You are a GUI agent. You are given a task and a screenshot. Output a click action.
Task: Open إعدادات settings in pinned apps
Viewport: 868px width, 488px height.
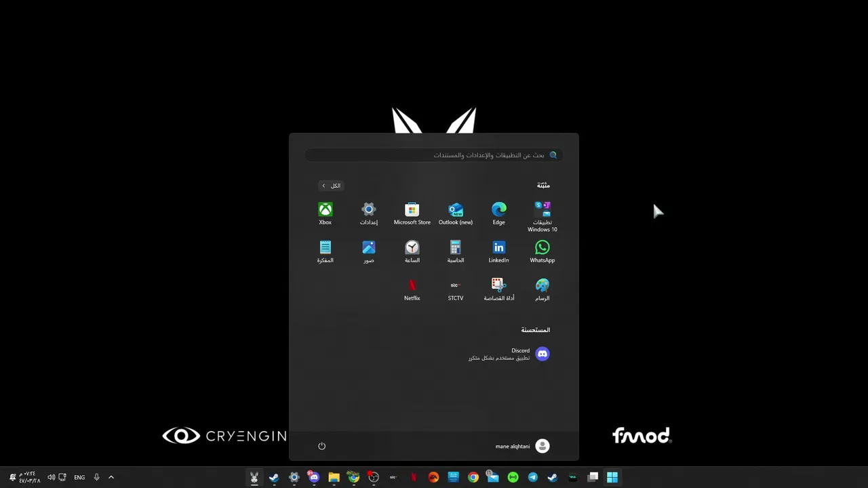coord(369,213)
